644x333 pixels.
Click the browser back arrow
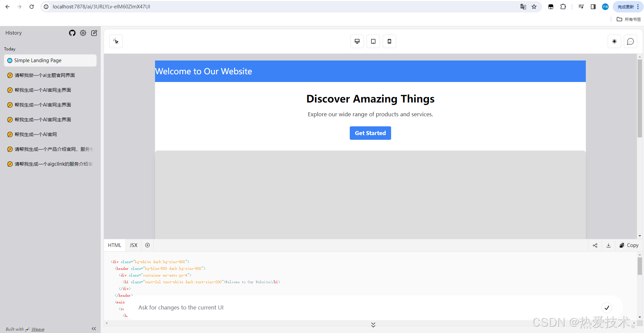coord(7,7)
